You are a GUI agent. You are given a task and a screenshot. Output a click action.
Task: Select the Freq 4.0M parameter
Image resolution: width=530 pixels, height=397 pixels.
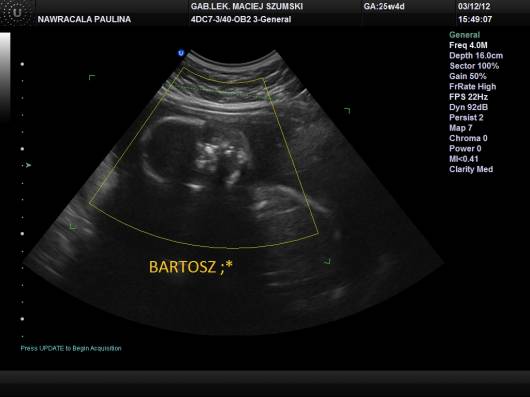click(468, 45)
